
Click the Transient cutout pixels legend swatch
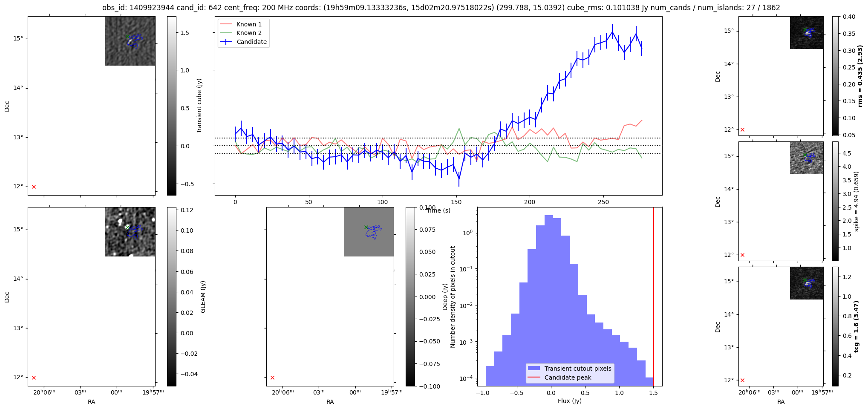[x=533, y=369]
